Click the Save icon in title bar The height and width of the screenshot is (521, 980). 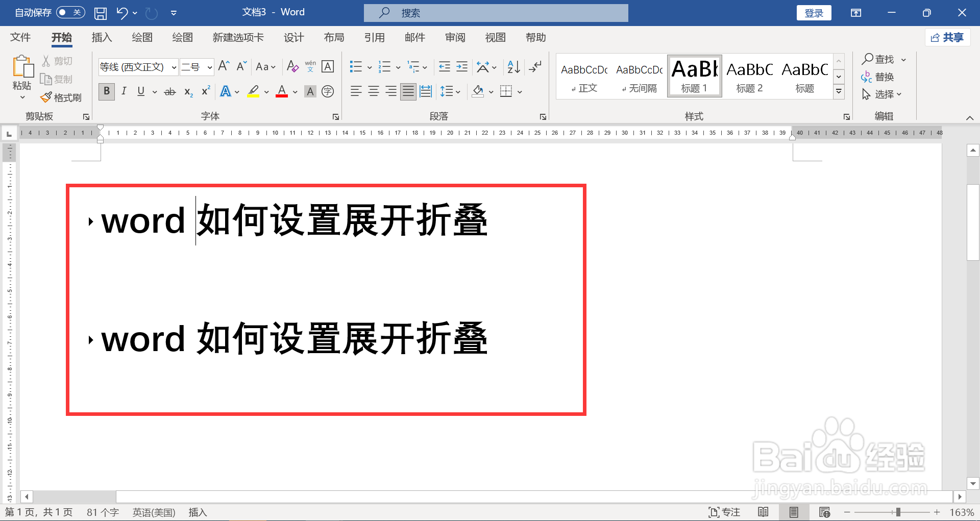(x=101, y=13)
